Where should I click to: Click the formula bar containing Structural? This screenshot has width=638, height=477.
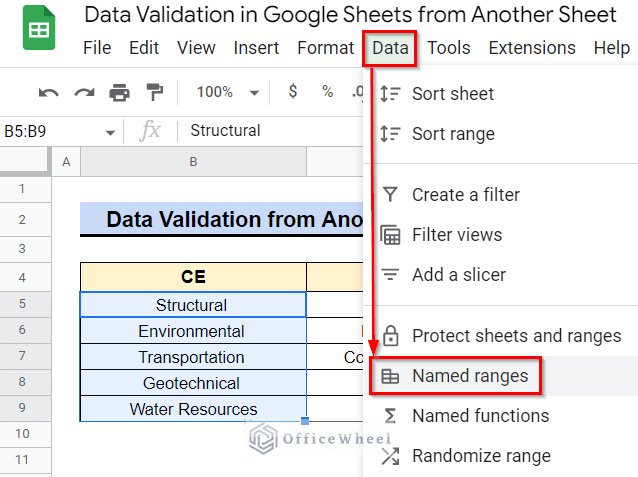click(270, 131)
